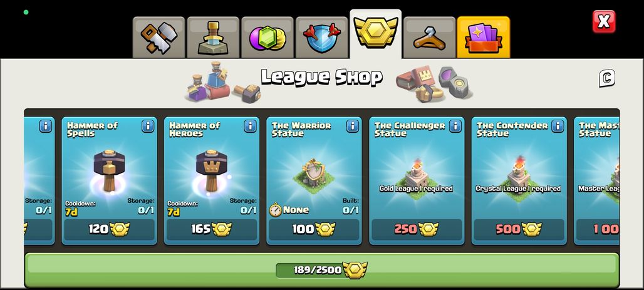Close the shop with the red X
644x290 pixels.
point(604,21)
